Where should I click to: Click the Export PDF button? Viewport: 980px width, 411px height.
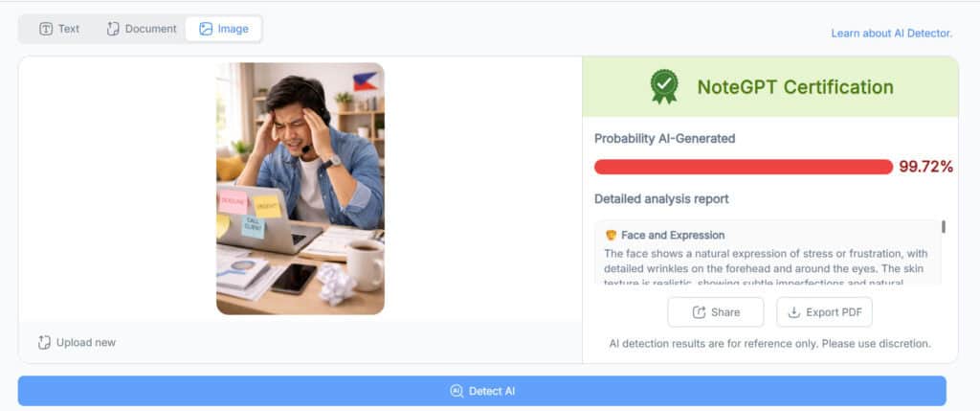pos(824,312)
